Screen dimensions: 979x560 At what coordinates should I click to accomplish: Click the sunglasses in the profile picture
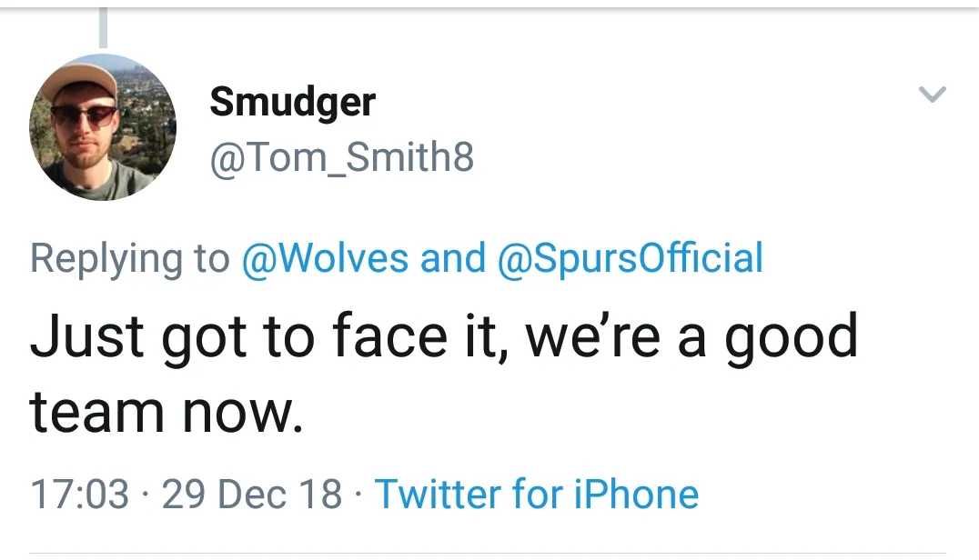[x=83, y=115]
